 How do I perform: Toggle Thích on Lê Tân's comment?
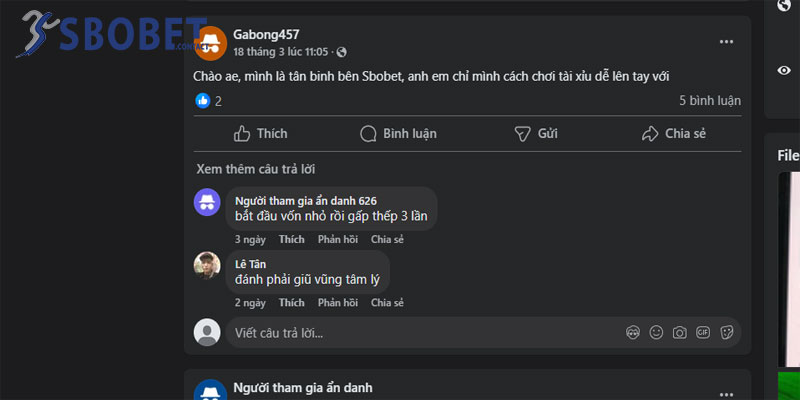pos(291,302)
